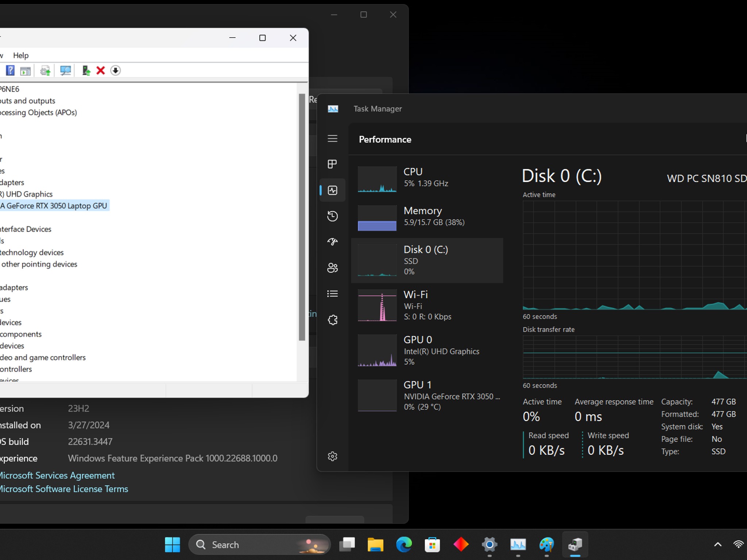Update device driver via computer green-arrow icon
Screen dimensions: 747x560
point(86,70)
